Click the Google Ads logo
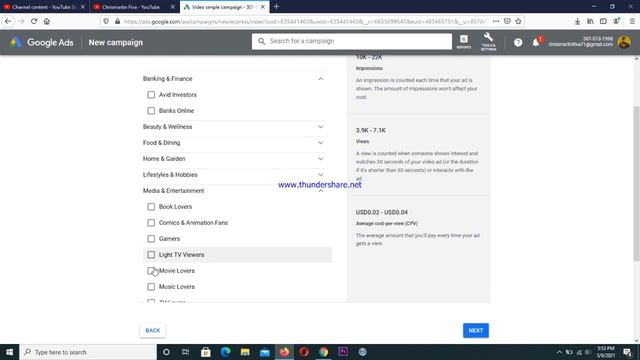Screen dimensions: 640x360 (x=41, y=42)
